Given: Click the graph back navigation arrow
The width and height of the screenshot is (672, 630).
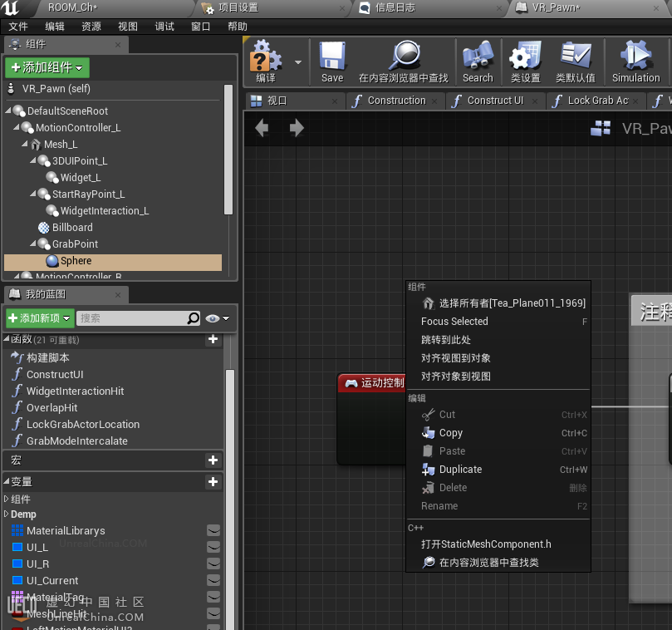Looking at the screenshot, I should 262,128.
